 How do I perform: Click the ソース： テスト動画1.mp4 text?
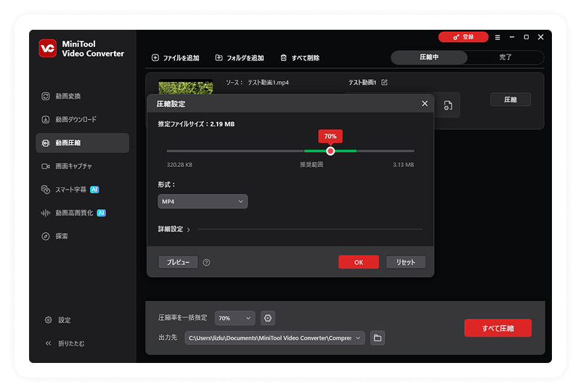(257, 83)
